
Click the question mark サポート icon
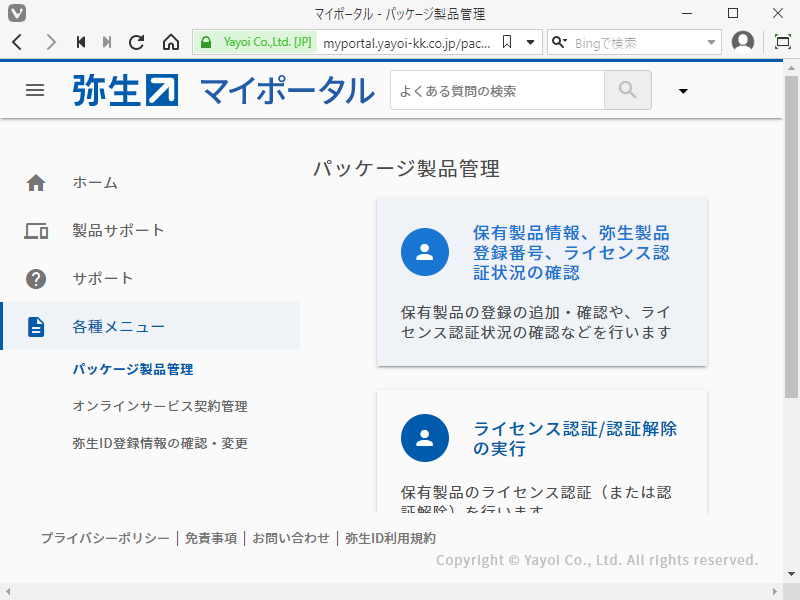tap(36, 279)
